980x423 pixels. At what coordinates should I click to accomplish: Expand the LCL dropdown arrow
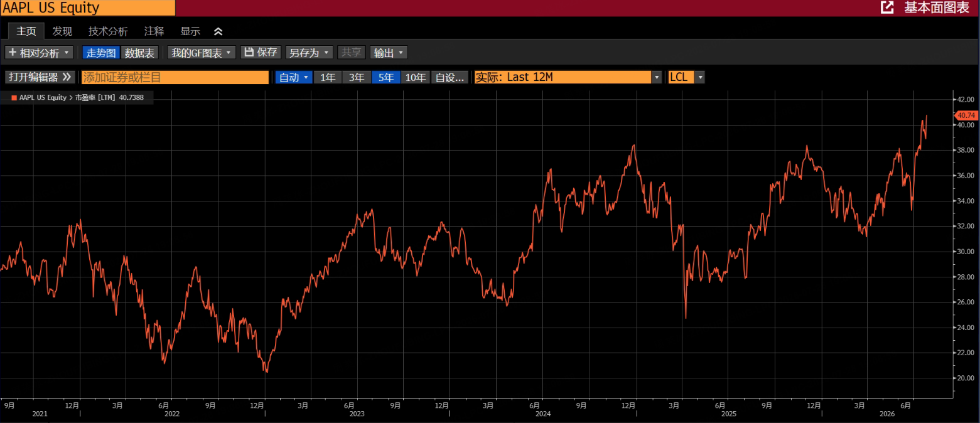(x=700, y=77)
